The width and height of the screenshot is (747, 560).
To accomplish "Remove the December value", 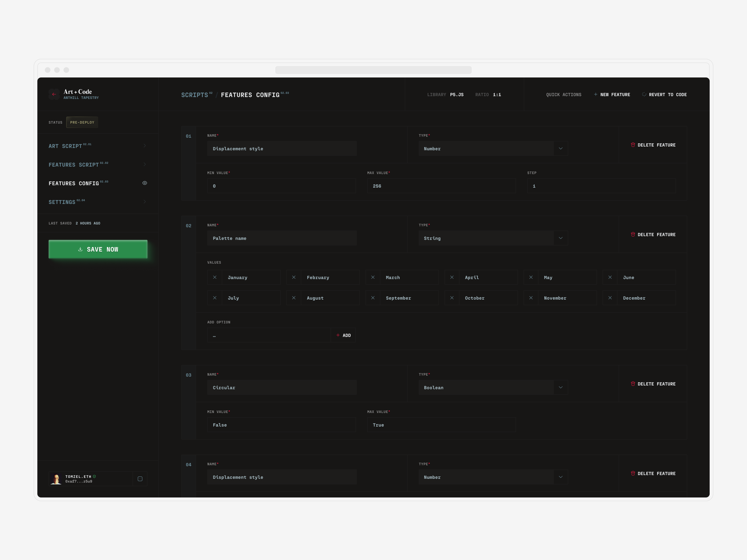I will pos(610,298).
